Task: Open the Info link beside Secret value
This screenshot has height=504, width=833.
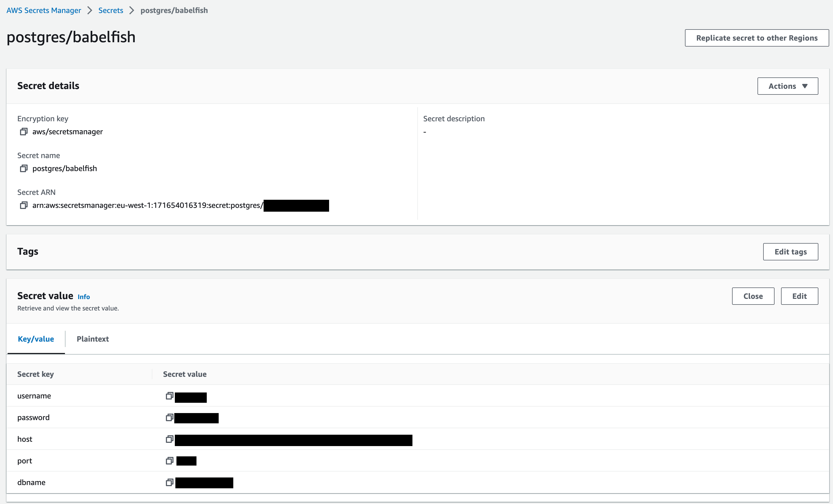Action: pyautogui.click(x=84, y=297)
